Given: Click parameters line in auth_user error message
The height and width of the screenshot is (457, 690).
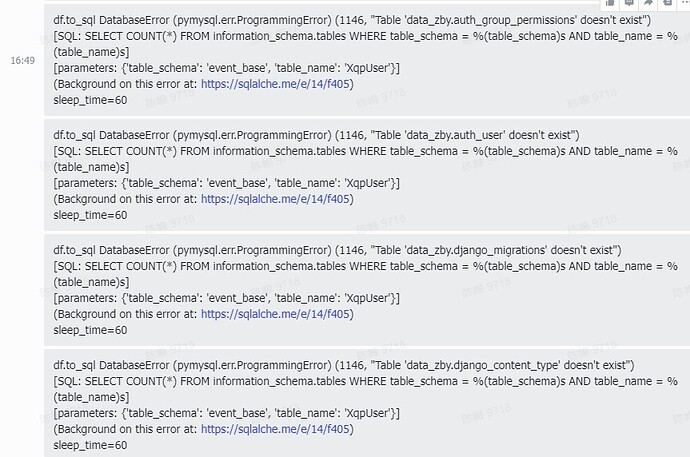Looking at the screenshot, I should (227, 183).
